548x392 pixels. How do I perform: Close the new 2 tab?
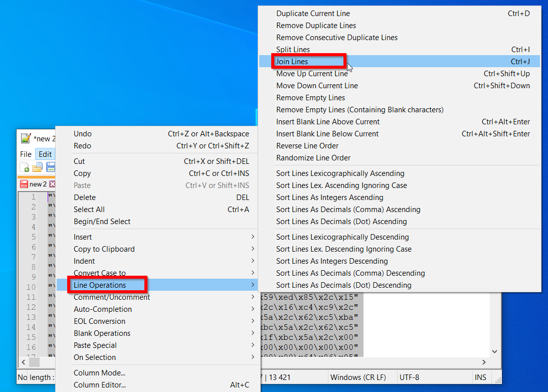[x=52, y=184]
